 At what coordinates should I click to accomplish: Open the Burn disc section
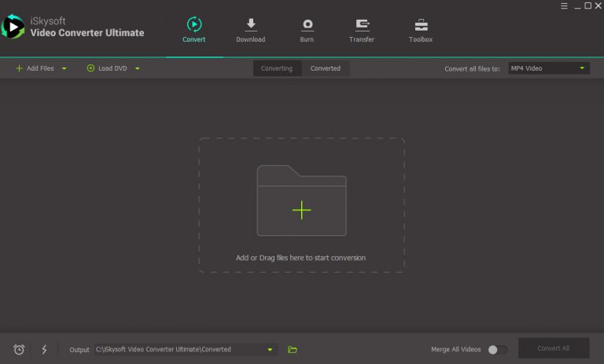click(x=307, y=31)
